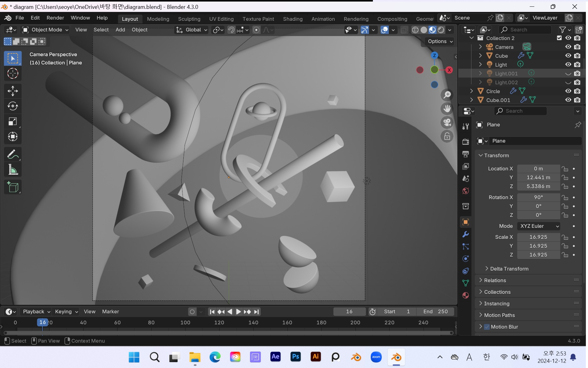
Task: Open the Render menu
Action: coord(55,18)
